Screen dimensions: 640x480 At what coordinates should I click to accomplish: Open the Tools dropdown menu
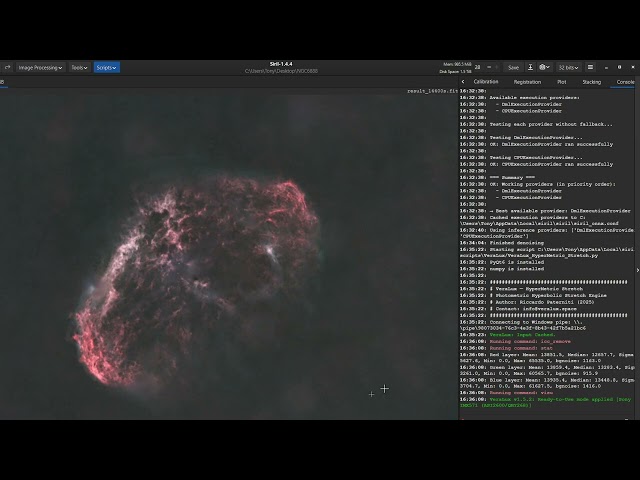(x=79, y=67)
